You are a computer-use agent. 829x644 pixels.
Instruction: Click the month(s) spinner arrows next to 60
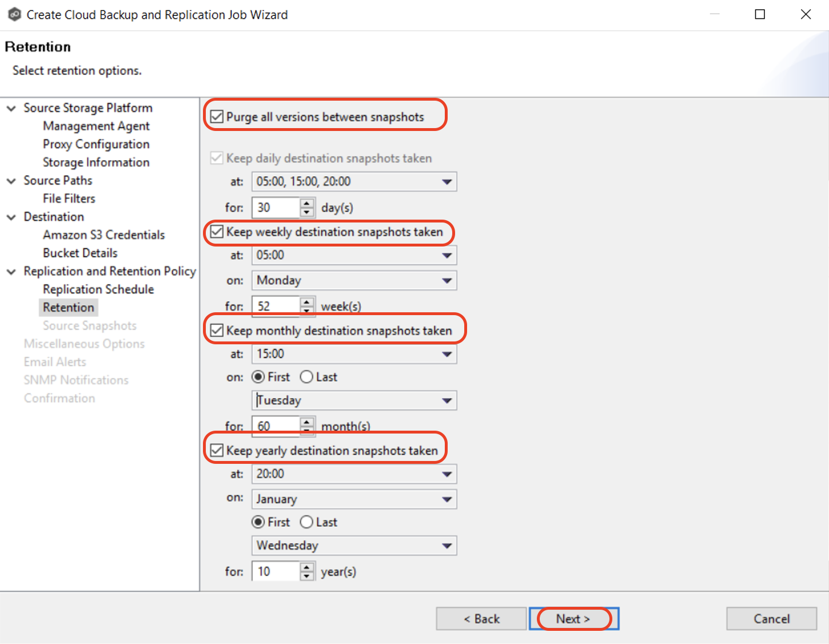click(x=307, y=426)
